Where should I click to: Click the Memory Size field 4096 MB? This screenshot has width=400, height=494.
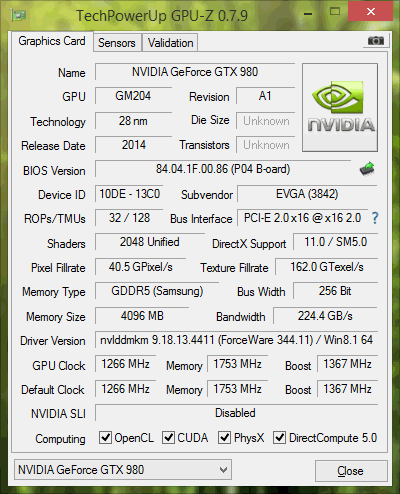coord(142,316)
